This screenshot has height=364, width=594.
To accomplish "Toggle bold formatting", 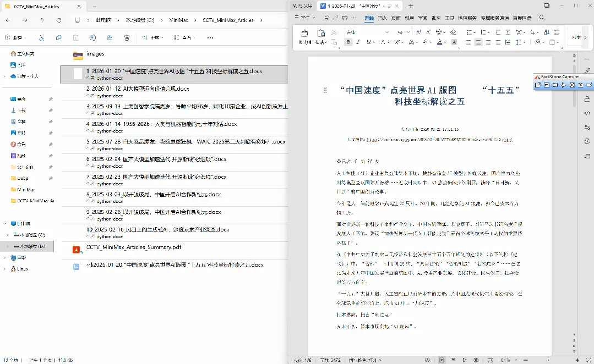I will click(x=348, y=42).
